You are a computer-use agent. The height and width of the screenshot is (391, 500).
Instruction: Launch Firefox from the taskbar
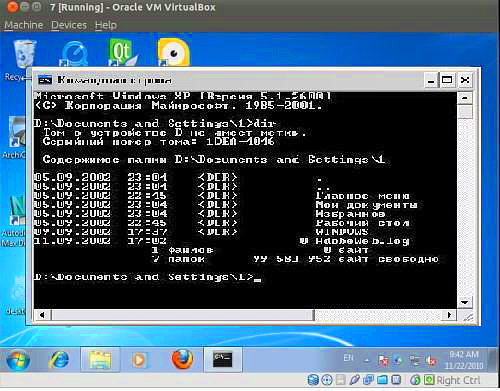tap(182, 360)
